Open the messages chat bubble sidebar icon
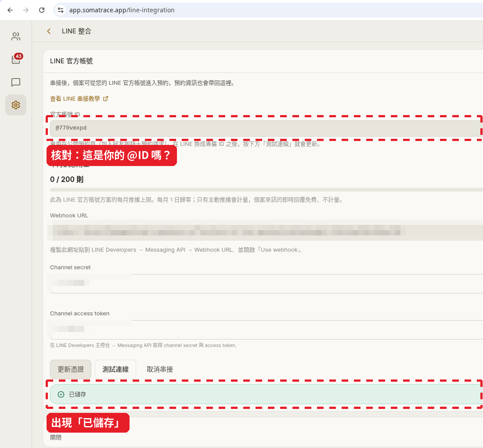Screen dimensions: 483x448 pyautogui.click(x=16, y=82)
